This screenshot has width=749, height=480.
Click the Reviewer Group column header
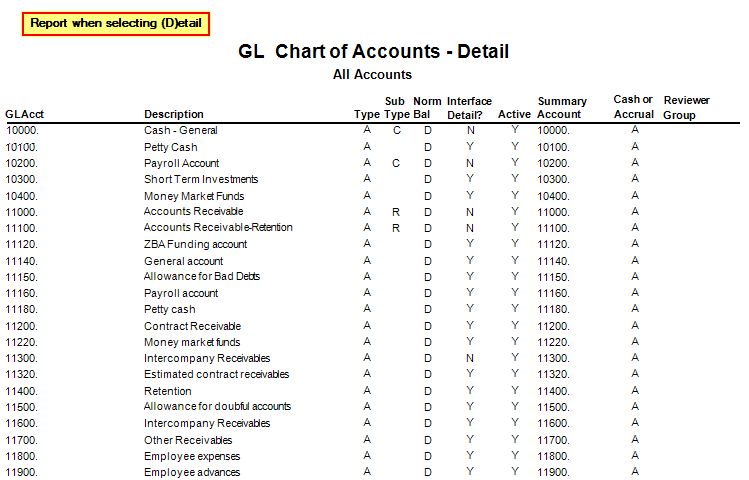pyautogui.click(x=686, y=107)
